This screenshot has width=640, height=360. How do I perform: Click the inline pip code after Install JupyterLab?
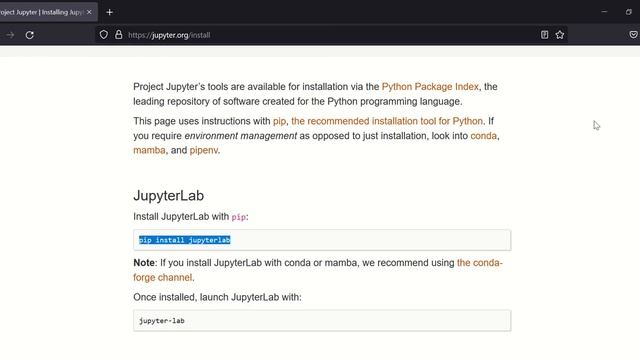coord(238,217)
